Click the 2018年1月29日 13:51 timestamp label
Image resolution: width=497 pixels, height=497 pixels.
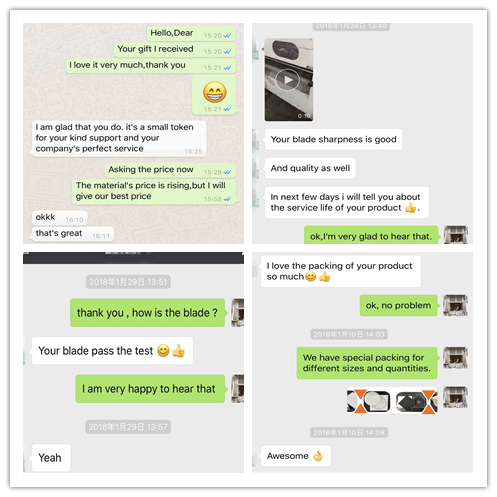point(128,282)
